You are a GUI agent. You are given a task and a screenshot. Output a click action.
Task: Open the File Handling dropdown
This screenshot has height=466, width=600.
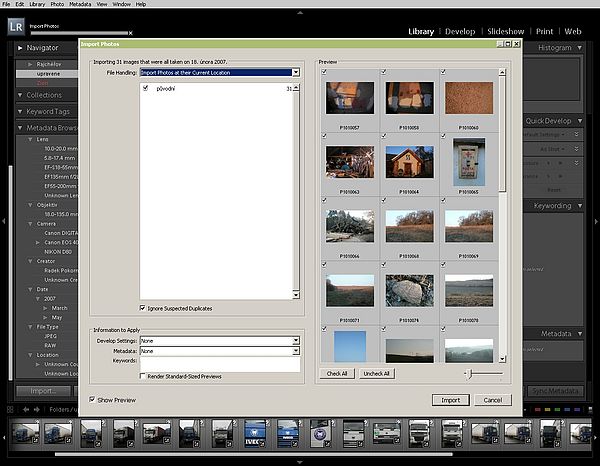219,73
